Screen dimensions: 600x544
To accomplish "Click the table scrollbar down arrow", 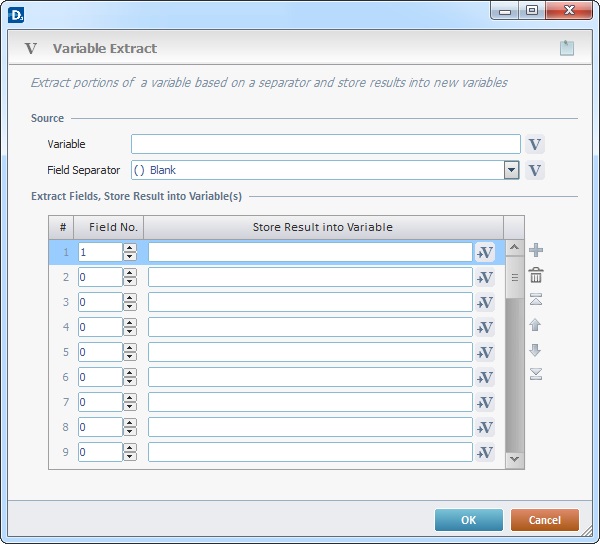I will (514, 458).
